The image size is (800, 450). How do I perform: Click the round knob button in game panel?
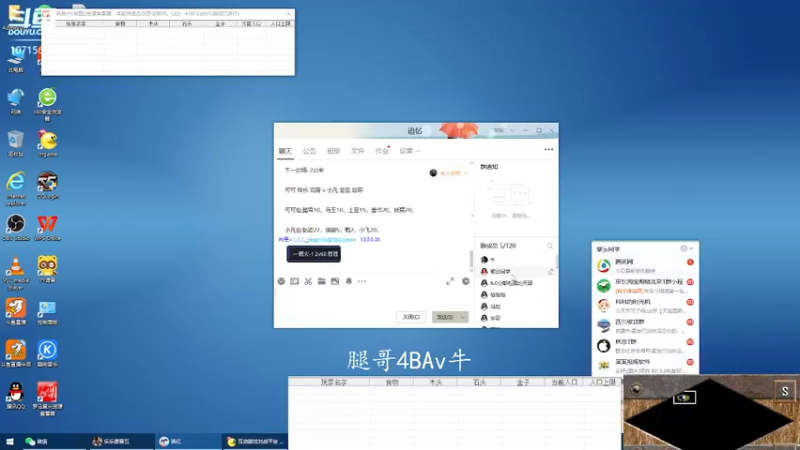tap(635, 390)
